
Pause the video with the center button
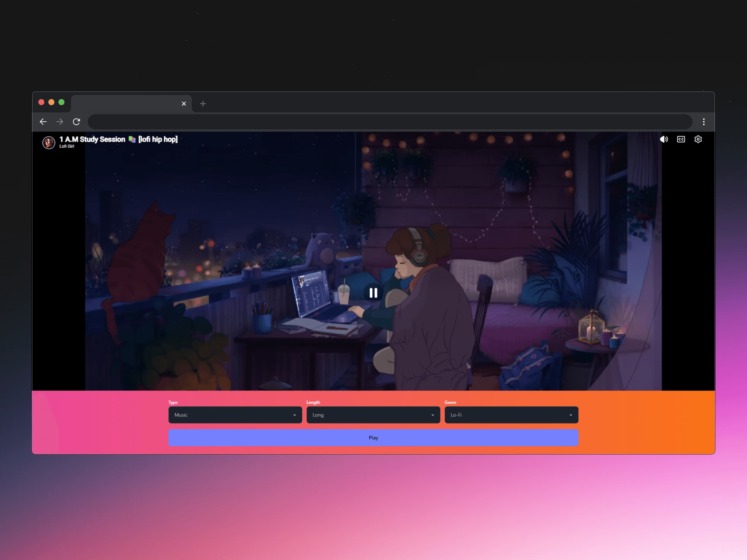click(373, 293)
